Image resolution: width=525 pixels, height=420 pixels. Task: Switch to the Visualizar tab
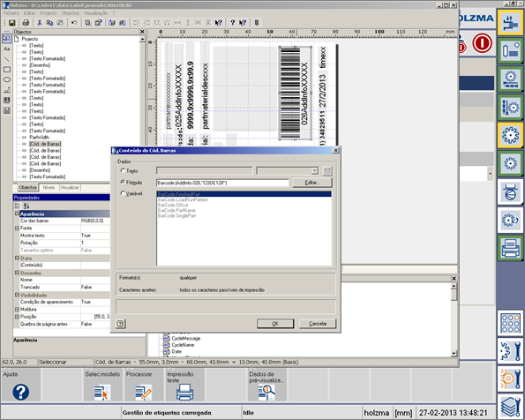[70, 188]
